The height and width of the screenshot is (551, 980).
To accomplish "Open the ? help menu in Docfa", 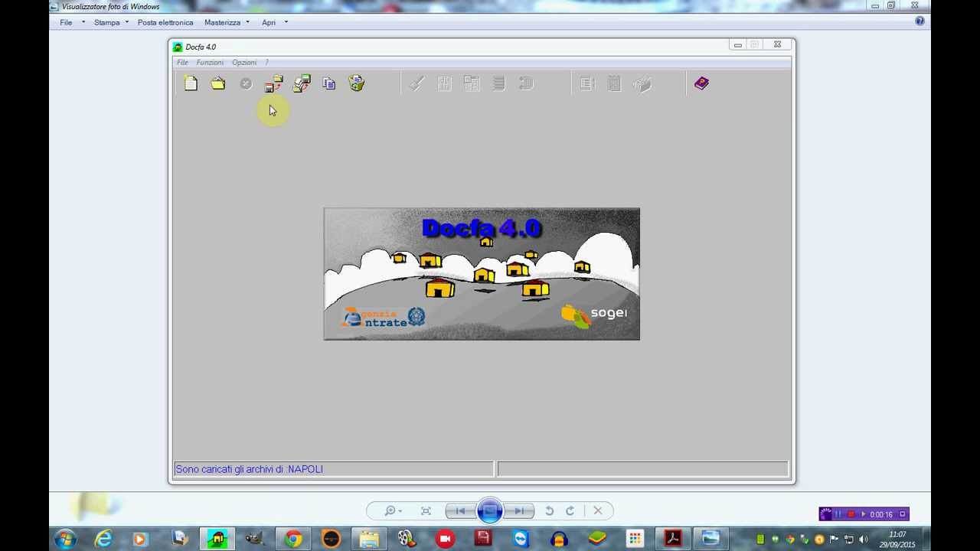I will click(266, 62).
